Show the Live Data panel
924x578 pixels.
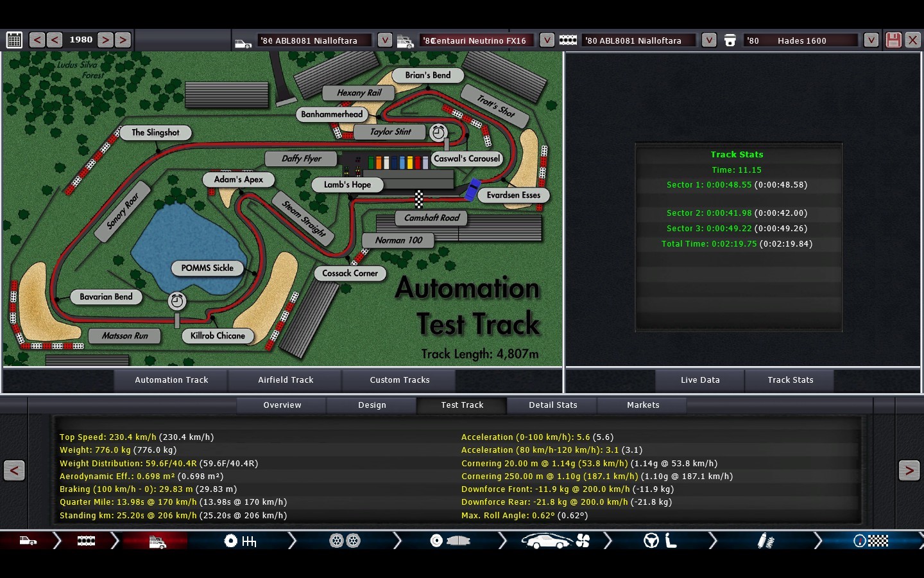tap(700, 380)
